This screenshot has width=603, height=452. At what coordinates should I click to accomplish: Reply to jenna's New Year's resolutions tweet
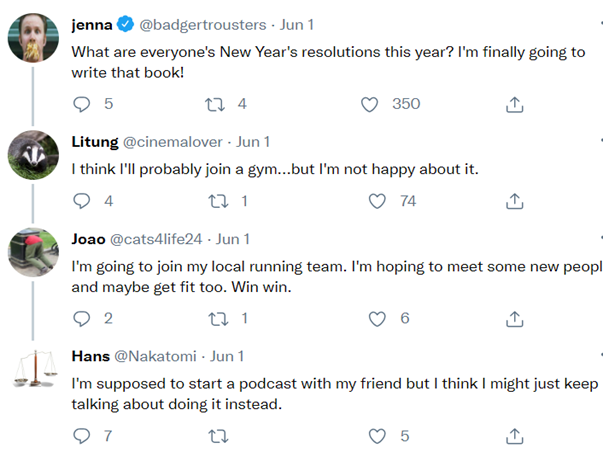82,104
